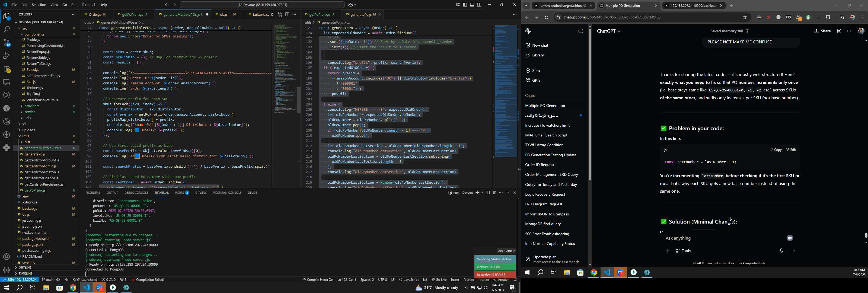Click Insert mode indicator in status bar
The image size is (868, 293).
(455, 279)
